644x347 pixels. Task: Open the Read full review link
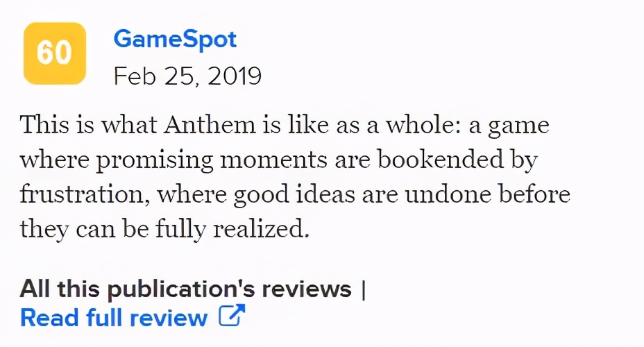pyautogui.click(x=114, y=318)
